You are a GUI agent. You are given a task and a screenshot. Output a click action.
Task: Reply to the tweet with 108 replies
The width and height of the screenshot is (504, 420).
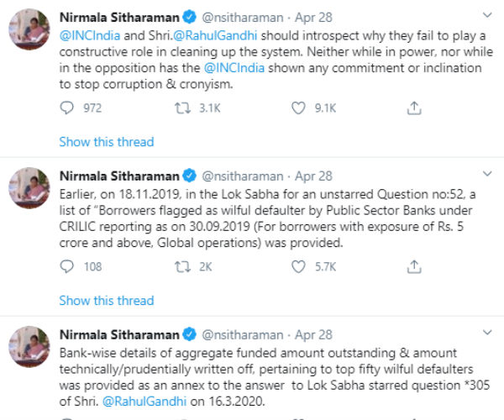point(67,267)
